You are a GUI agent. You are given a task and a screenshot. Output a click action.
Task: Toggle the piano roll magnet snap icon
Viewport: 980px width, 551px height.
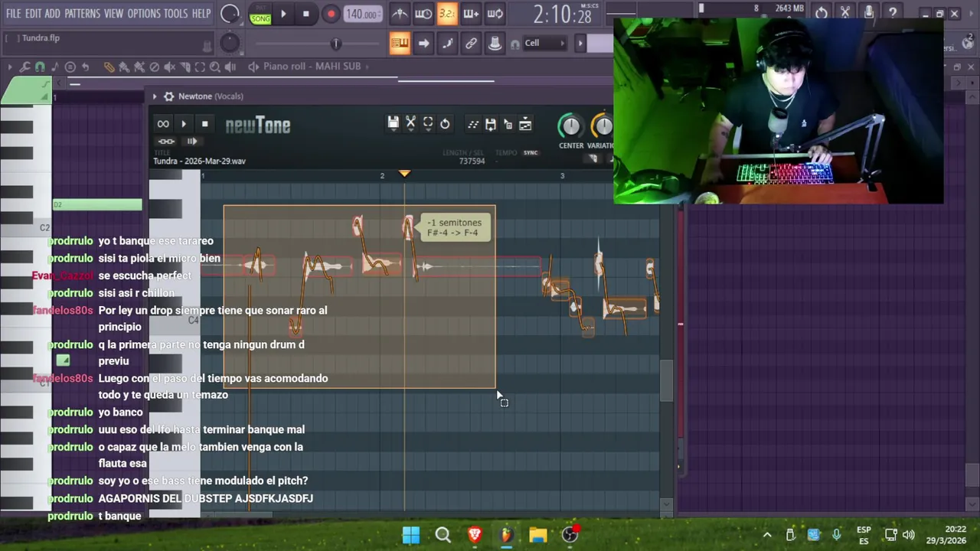coord(40,67)
